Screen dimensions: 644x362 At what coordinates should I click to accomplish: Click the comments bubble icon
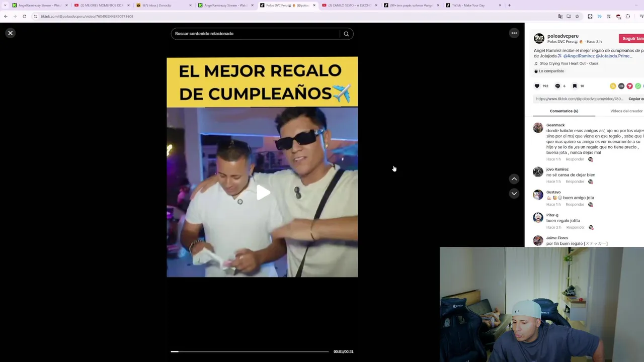click(x=557, y=86)
